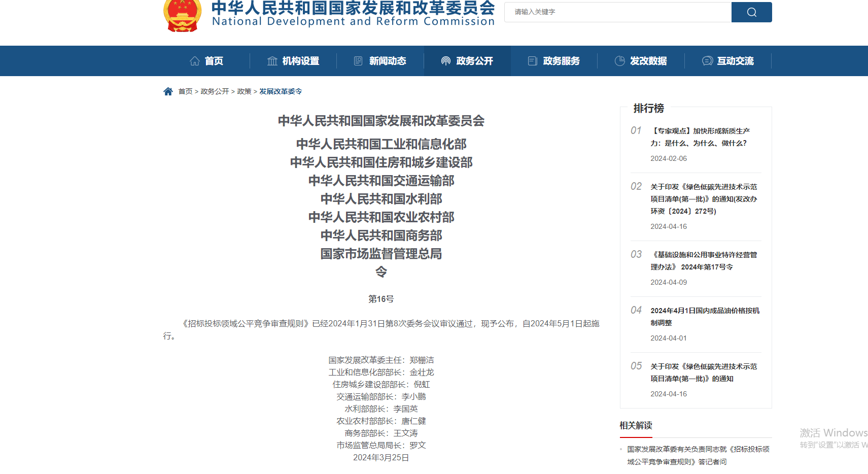Click the 新闻动态 newspaper icon
Viewport: 868px width, 474px height.
pyautogui.click(x=358, y=61)
